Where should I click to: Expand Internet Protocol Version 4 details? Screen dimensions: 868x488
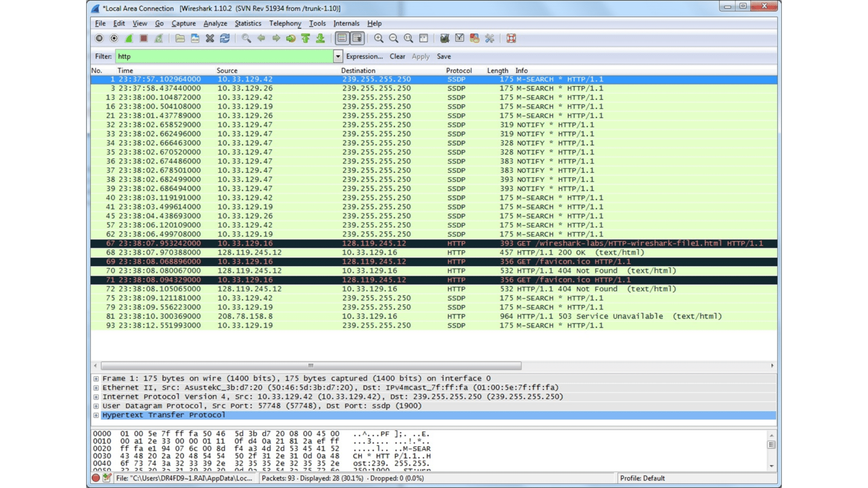pyautogui.click(x=96, y=397)
